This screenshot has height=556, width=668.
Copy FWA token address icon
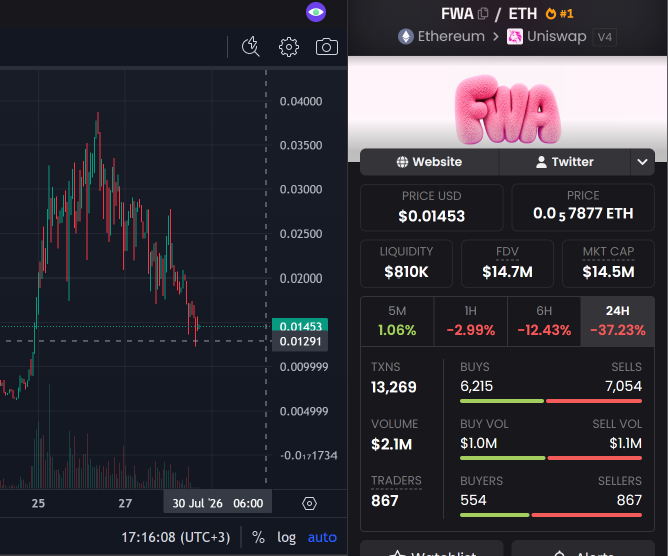coord(483,14)
